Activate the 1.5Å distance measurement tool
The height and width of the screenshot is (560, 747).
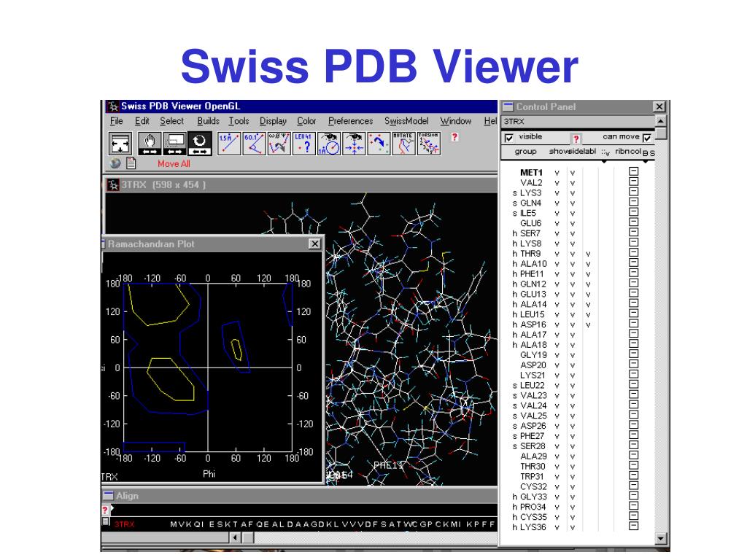tap(229, 144)
